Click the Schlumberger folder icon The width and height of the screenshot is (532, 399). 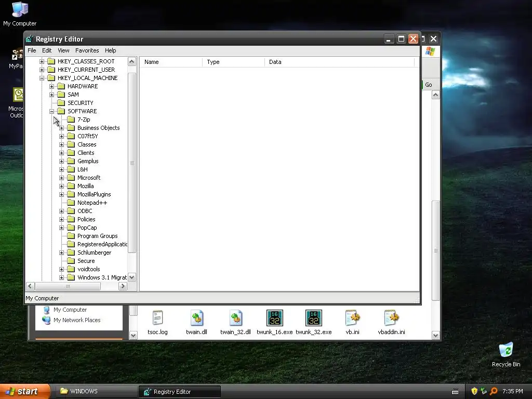71,252
